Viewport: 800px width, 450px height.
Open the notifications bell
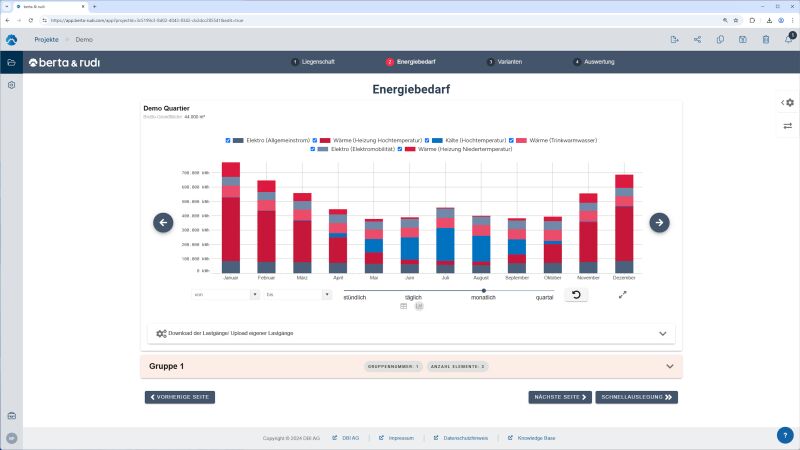pos(788,40)
